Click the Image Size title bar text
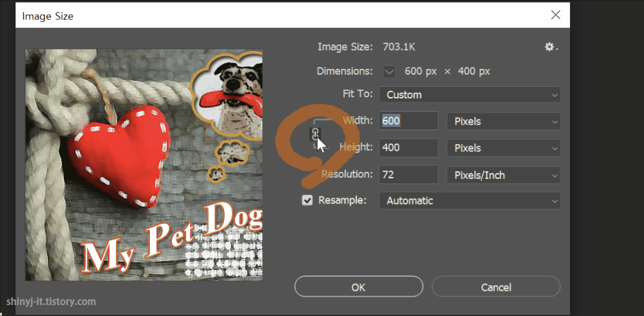 (48, 16)
